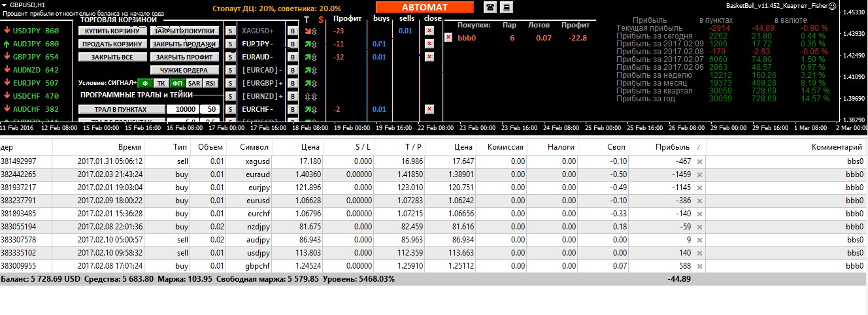The image size is (868, 315).
Task: Click the S sell button for XAGUSD
Action: (230, 31)
